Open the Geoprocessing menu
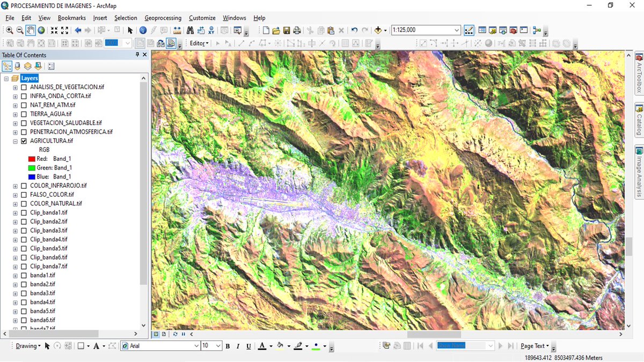This screenshot has width=644, height=362. (x=163, y=18)
